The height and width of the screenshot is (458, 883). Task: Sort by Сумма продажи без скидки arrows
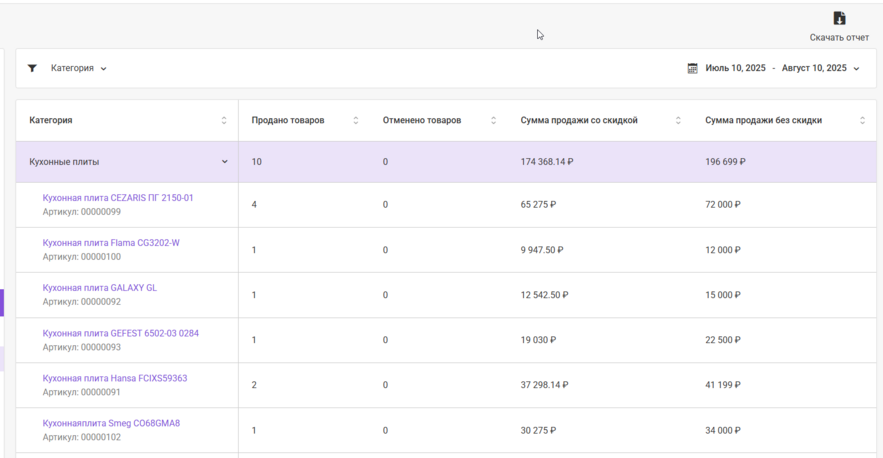(863, 121)
